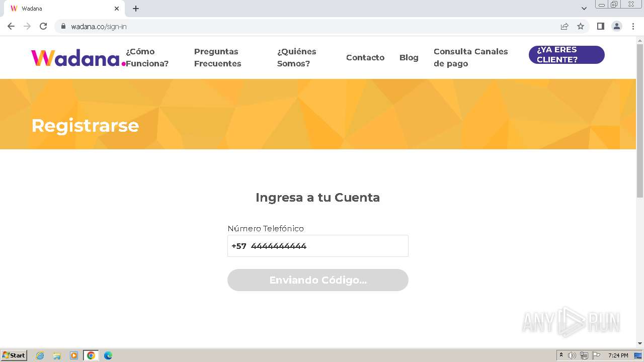Image resolution: width=644 pixels, height=362 pixels.
Task: Go back with browser back arrow
Action: [x=11, y=26]
